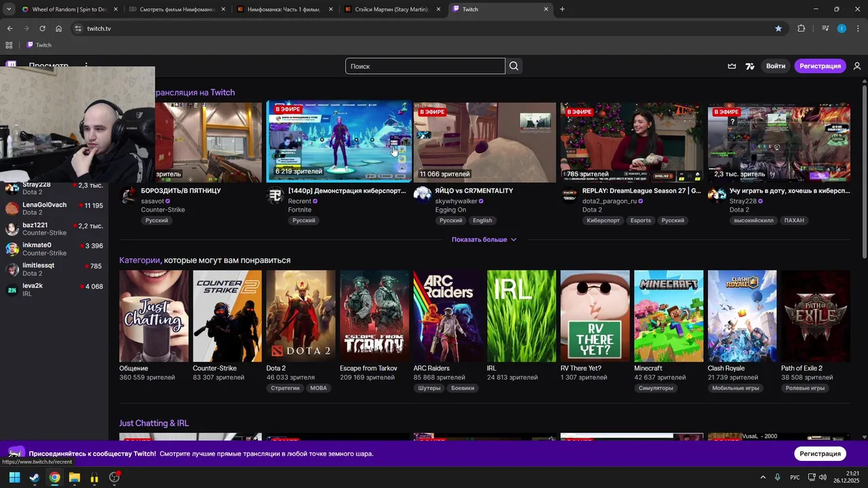Go to browser home page
This screenshot has height=488, width=868.
click(59, 28)
